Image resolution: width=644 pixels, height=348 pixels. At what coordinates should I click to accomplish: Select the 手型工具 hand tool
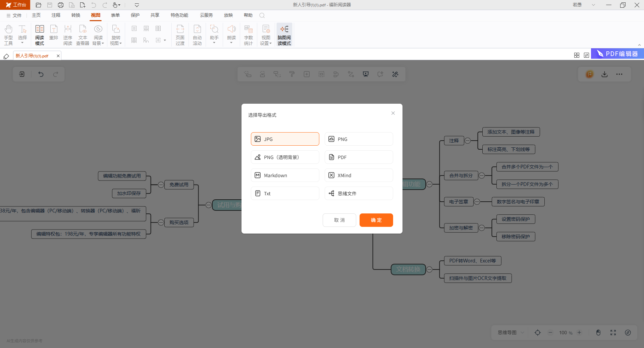click(x=8, y=35)
